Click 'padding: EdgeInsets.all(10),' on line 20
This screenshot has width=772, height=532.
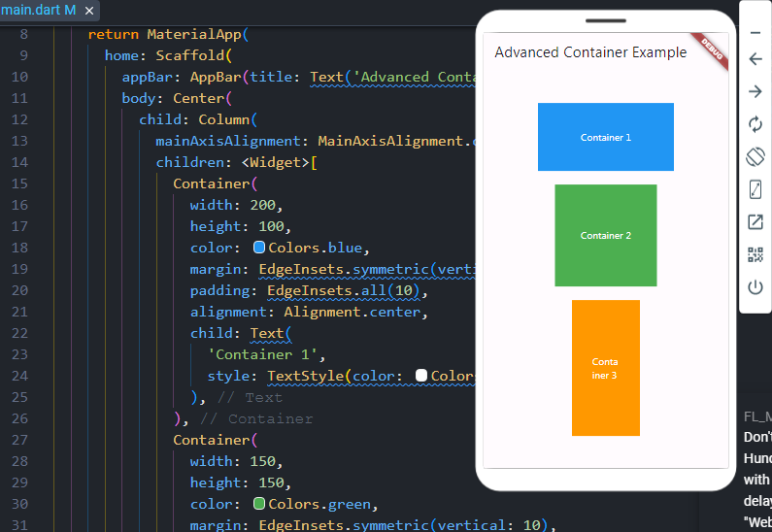309,290
